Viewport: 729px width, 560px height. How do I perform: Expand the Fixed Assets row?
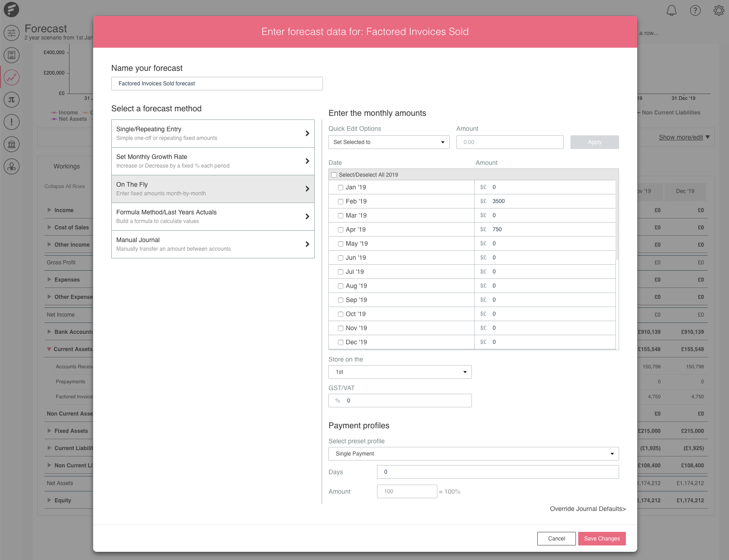click(x=49, y=431)
